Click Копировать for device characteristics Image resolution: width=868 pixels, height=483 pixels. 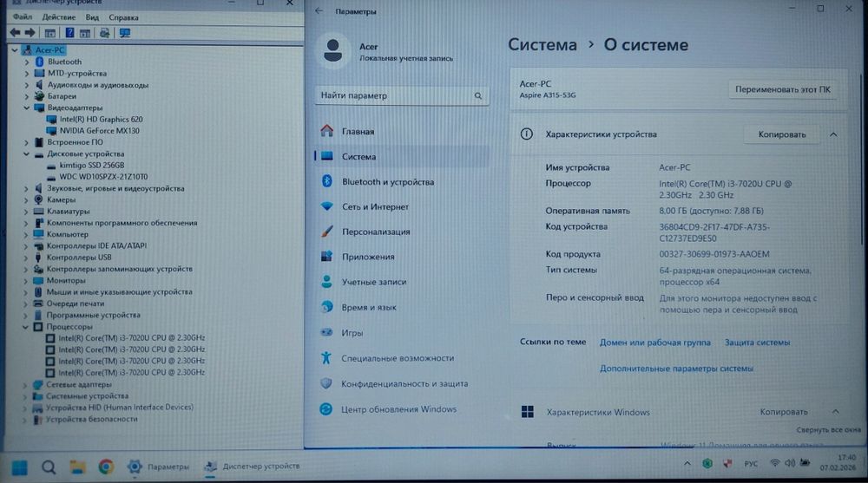(782, 134)
